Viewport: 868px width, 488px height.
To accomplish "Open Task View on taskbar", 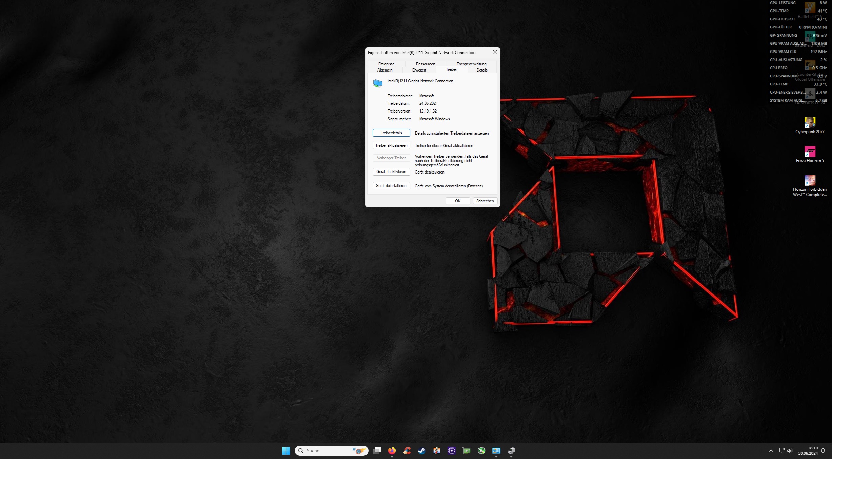I will pos(377,451).
